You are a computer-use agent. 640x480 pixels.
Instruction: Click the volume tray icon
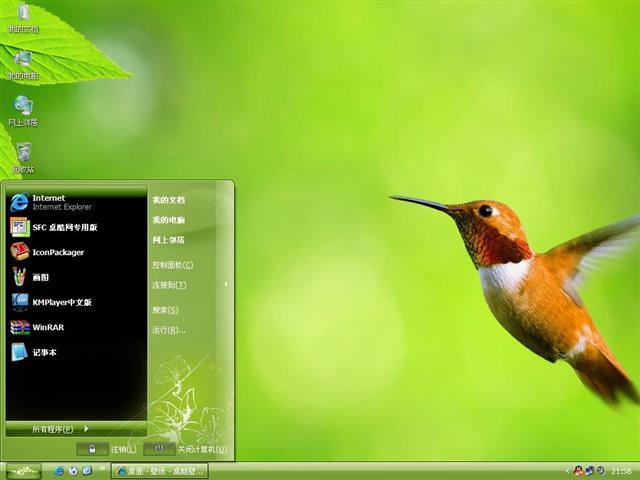[x=600, y=471]
